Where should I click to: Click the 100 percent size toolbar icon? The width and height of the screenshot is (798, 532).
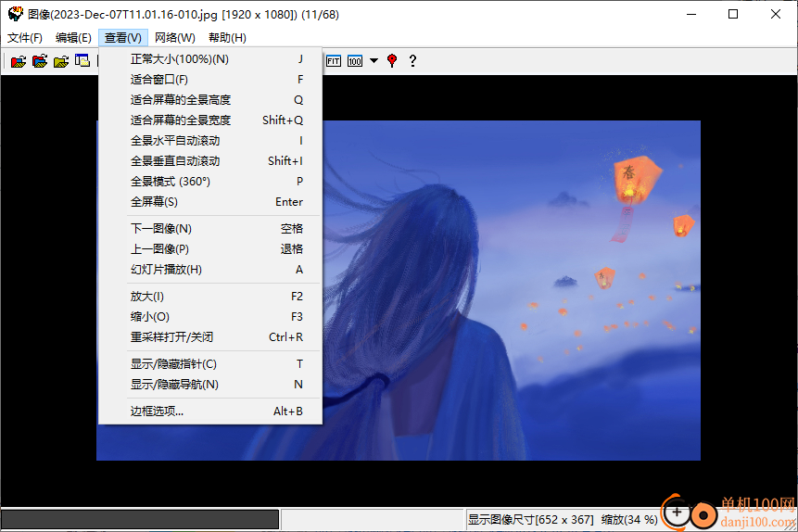pos(355,61)
